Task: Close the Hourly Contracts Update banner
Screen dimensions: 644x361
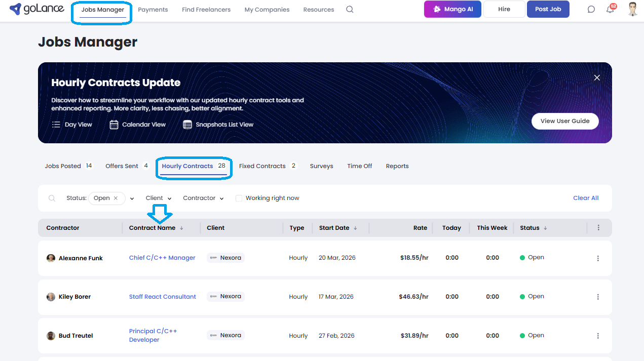Action: click(x=597, y=77)
